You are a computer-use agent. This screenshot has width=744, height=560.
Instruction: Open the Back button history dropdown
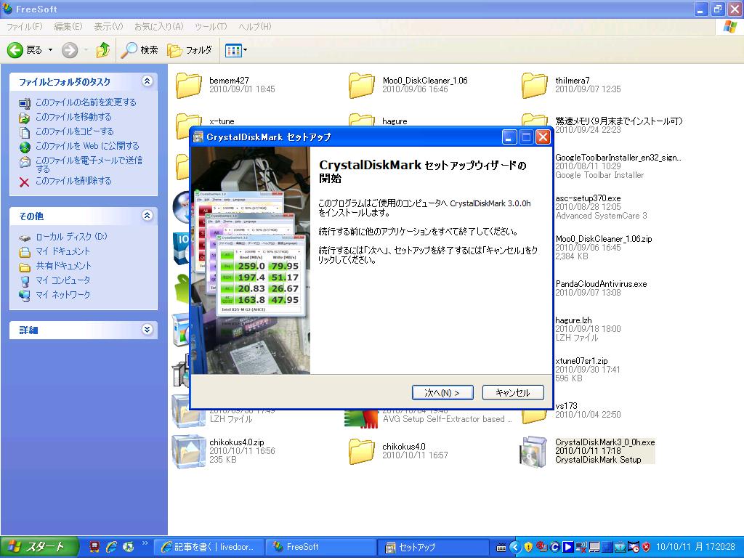click(x=50, y=50)
